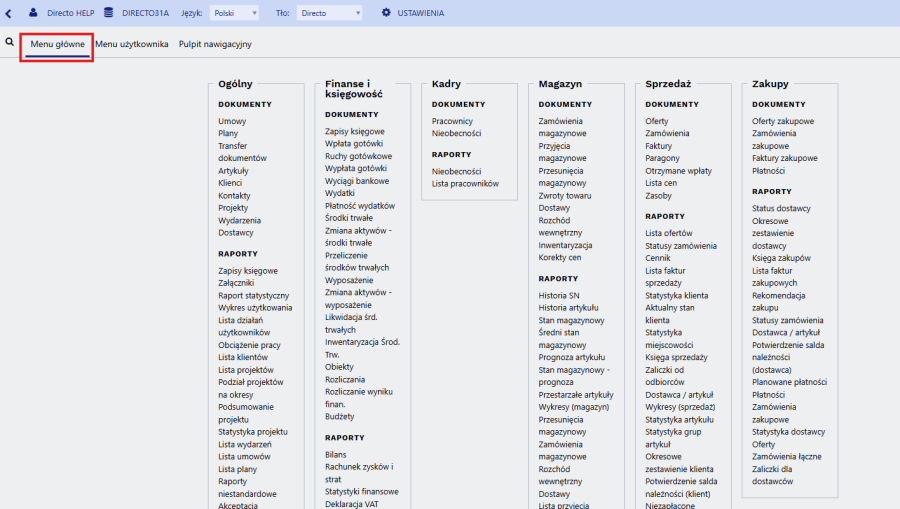The image size is (900, 509).
Task: Open USTAWIENIA settings
Action: 421,13
